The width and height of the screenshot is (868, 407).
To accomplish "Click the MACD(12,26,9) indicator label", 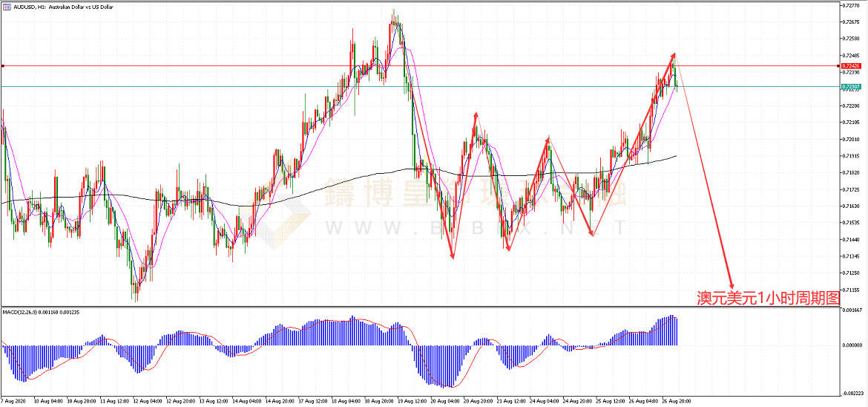I will (x=41, y=312).
